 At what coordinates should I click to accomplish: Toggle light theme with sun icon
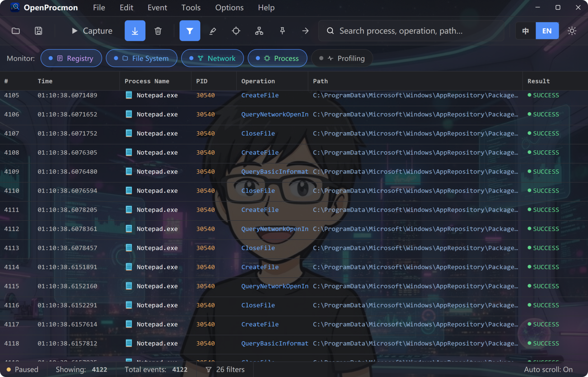point(572,31)
